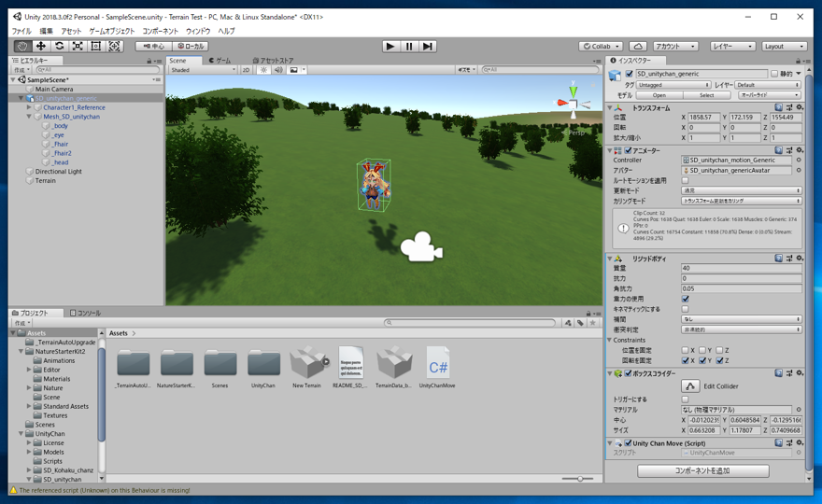This screenshot has width=822, height=504.
Task: Click the Rigidbody mass field
Action: coord(742,268)
